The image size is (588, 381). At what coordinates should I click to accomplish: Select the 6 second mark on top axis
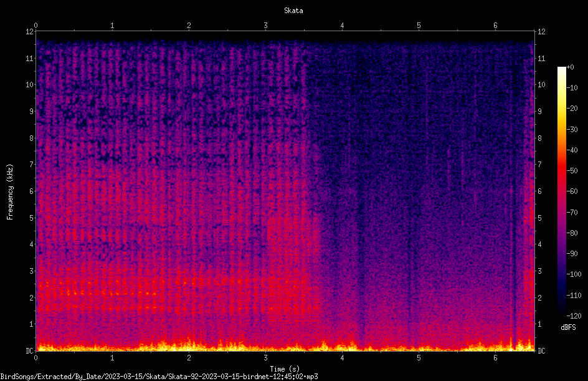(x=495, y=26)
